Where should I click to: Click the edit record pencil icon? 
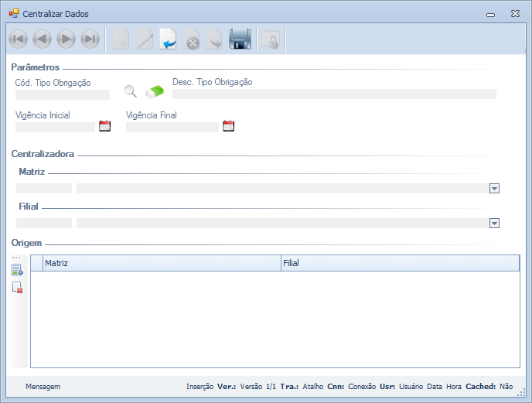(145, 39)
